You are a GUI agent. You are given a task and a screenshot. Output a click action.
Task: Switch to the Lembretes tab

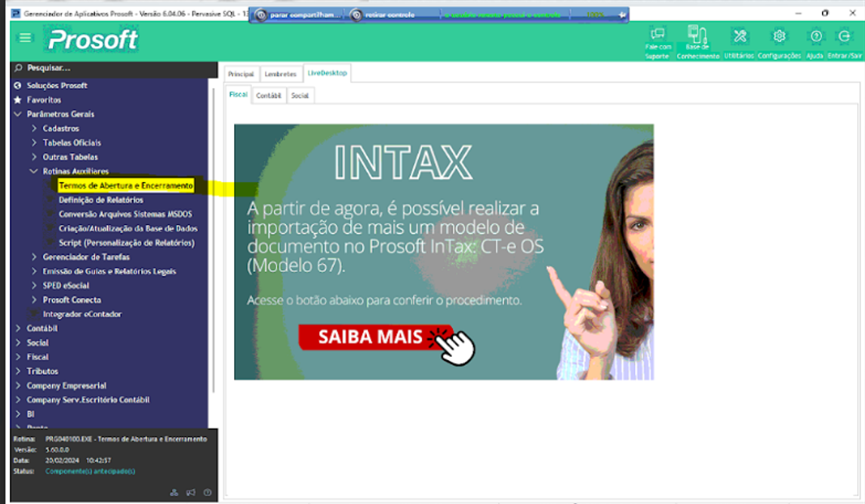coord(280,74)
